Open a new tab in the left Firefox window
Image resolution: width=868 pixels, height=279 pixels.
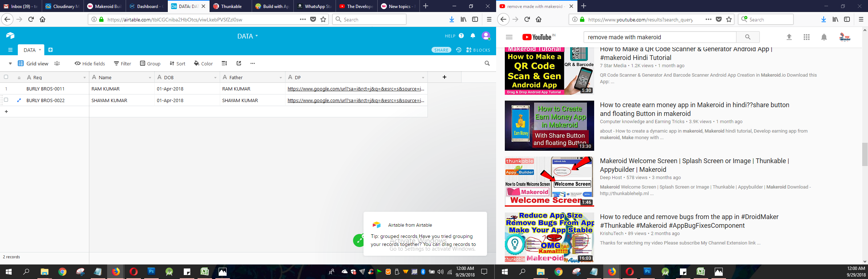[426, 6]
